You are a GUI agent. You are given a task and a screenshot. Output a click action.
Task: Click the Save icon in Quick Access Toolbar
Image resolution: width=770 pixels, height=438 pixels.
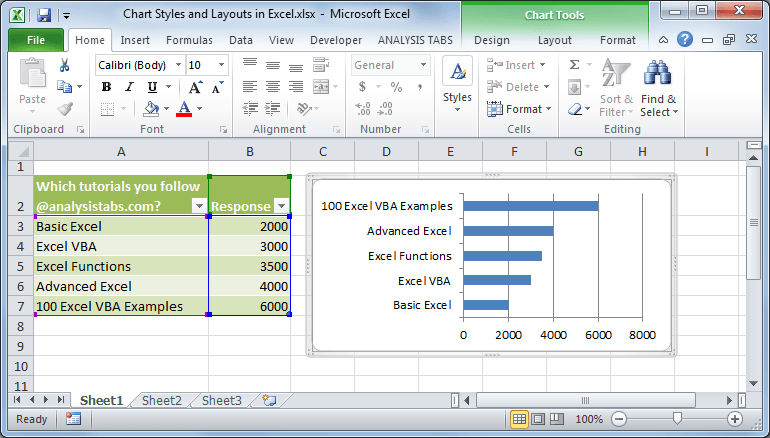(44, 15)
